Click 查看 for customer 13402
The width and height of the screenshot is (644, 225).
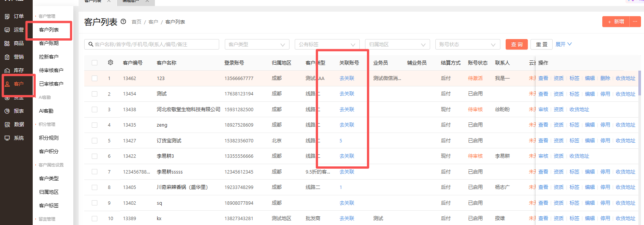click(543, 203)
